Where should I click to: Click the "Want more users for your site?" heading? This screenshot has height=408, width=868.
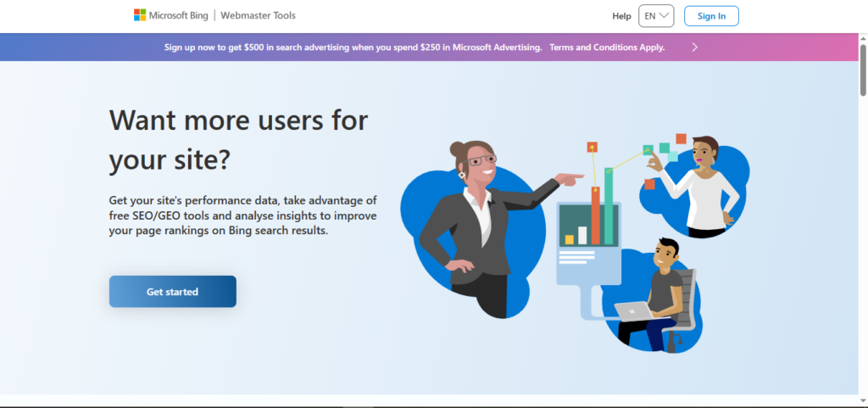pyautogui.click(x=238, y=139)
